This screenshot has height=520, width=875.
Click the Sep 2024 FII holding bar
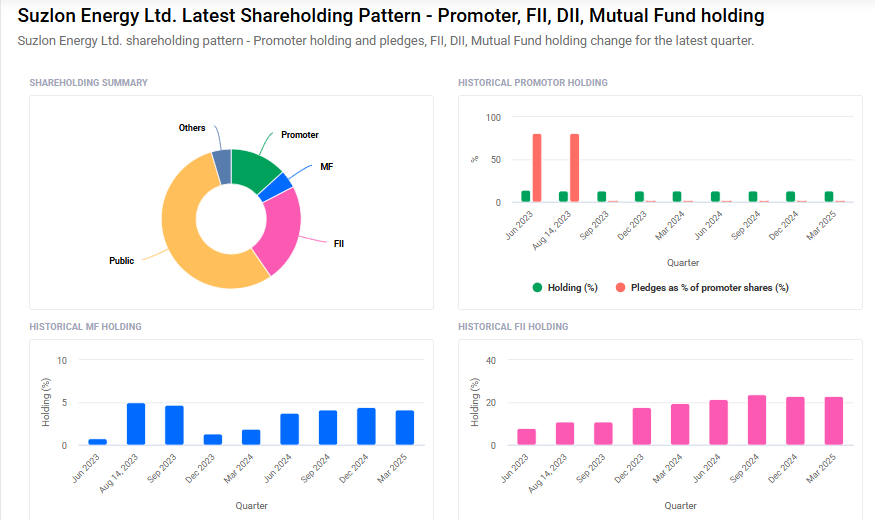click(x=757, y=420)
